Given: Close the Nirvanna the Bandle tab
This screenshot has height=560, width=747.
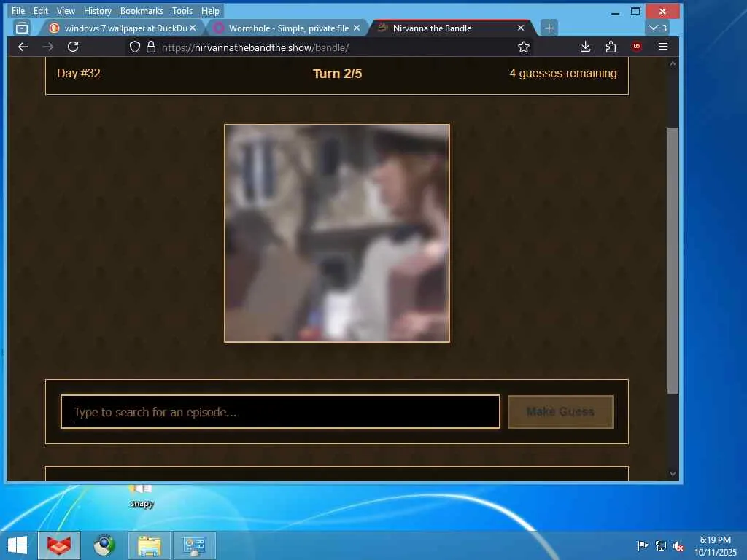Looking at the screenshot, I should [521, 28].
